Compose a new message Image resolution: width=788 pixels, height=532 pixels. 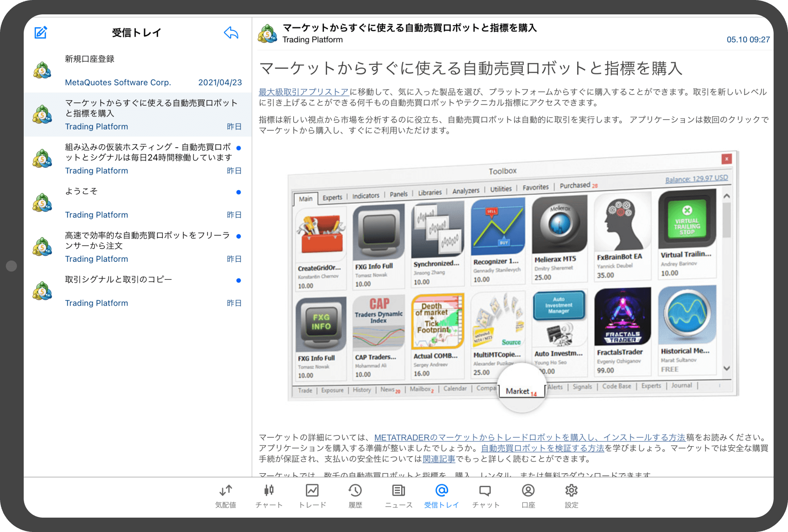click(x=40, y=32)
